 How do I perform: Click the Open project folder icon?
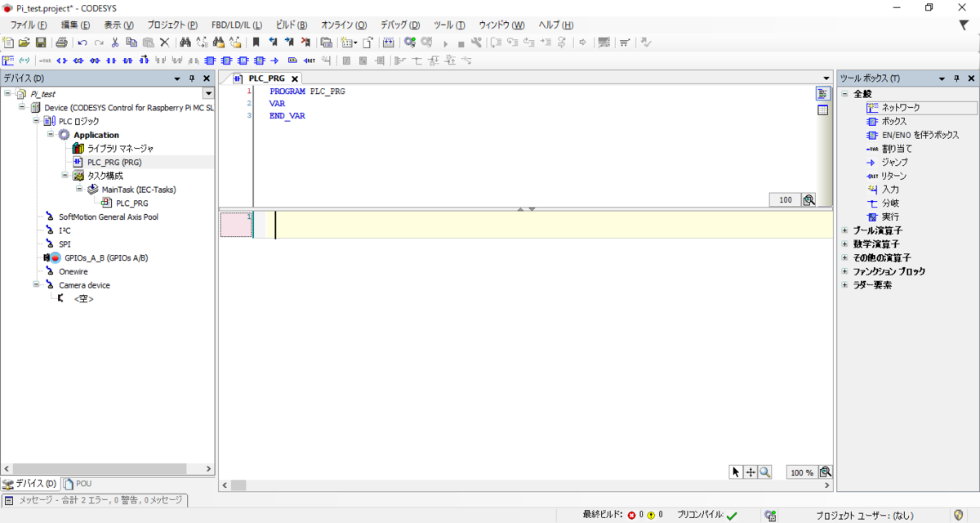point(24,42)
